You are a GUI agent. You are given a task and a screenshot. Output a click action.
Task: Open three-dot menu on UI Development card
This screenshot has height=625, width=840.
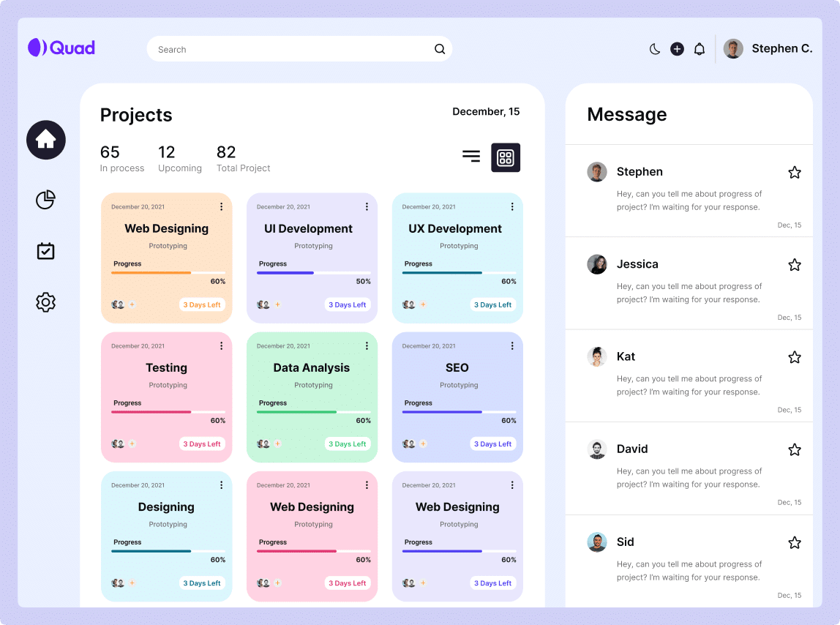(x=367, y=207)
